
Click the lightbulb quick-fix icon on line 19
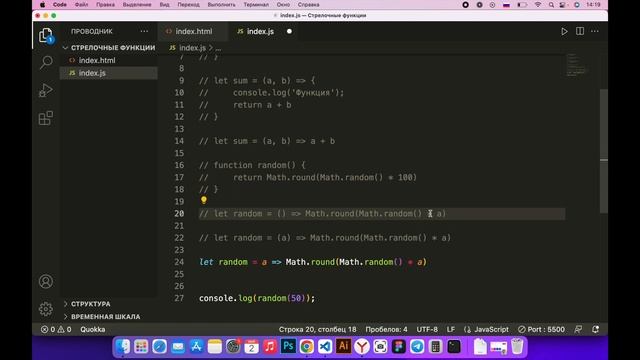click(204, 200)
